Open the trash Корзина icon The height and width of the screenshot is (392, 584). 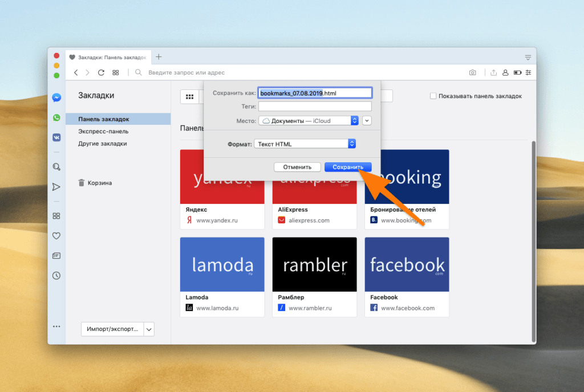click(82, 183)
